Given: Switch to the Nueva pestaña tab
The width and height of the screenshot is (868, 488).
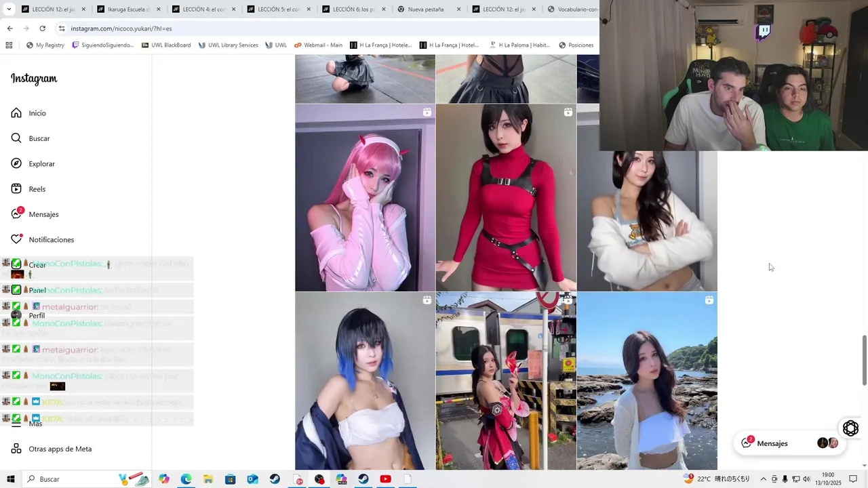Looking at the screenshot, I should point(427,9).
